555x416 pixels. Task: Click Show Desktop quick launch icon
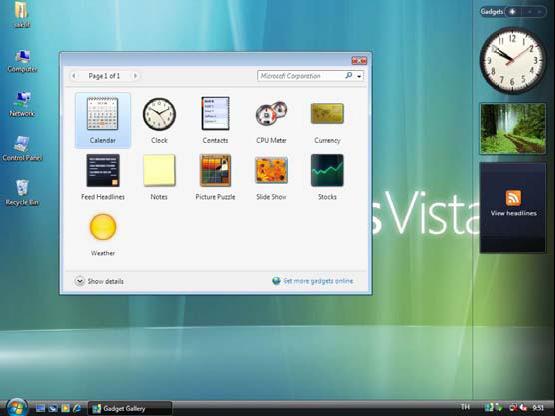click(40, 409)
